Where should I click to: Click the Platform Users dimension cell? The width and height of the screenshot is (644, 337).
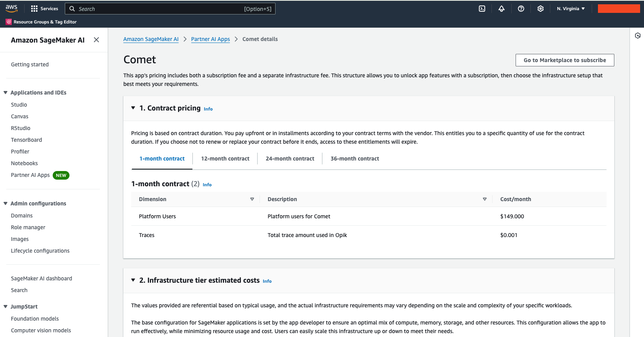tap(157, 216)
